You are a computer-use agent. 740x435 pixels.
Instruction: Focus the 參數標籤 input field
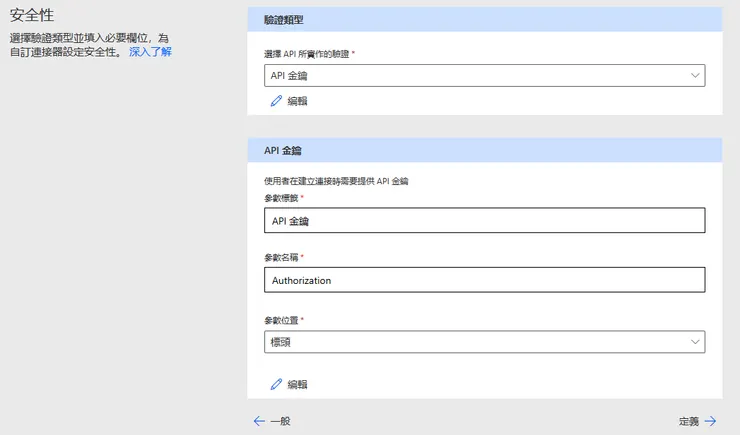tap(485, 221)
